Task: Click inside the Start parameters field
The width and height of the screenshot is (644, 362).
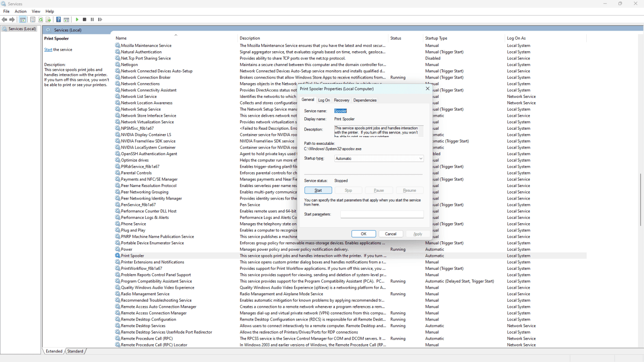Action: tap(381, 214)
